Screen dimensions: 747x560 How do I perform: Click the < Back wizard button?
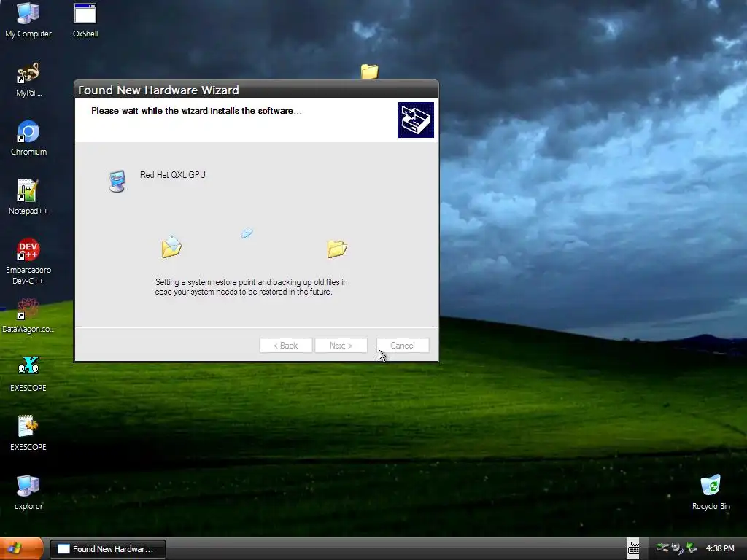click(x=286, y=345)
